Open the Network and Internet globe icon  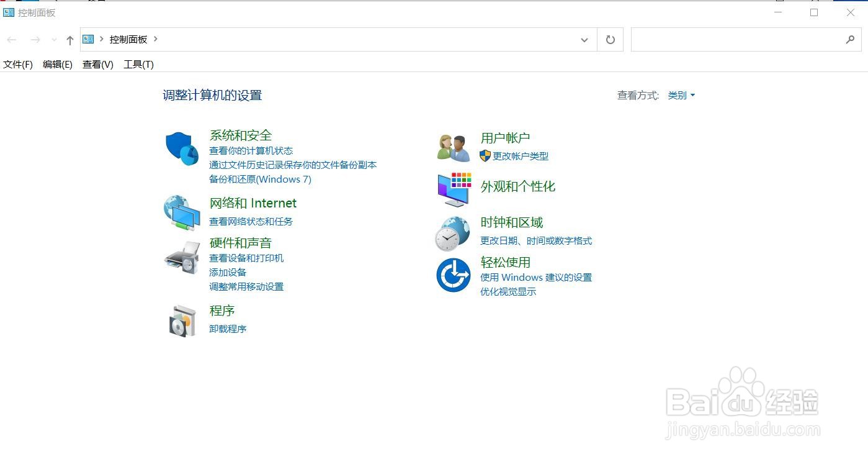(x=182, y=213)
